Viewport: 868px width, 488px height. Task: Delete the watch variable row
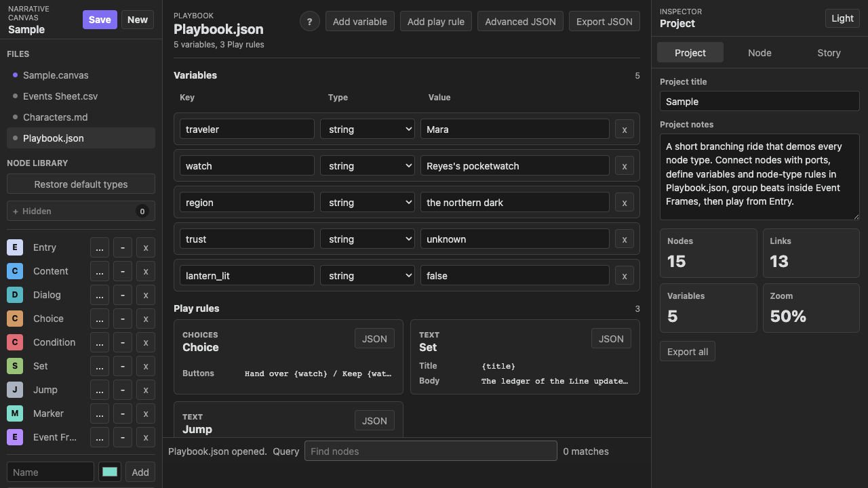point(624,166)
